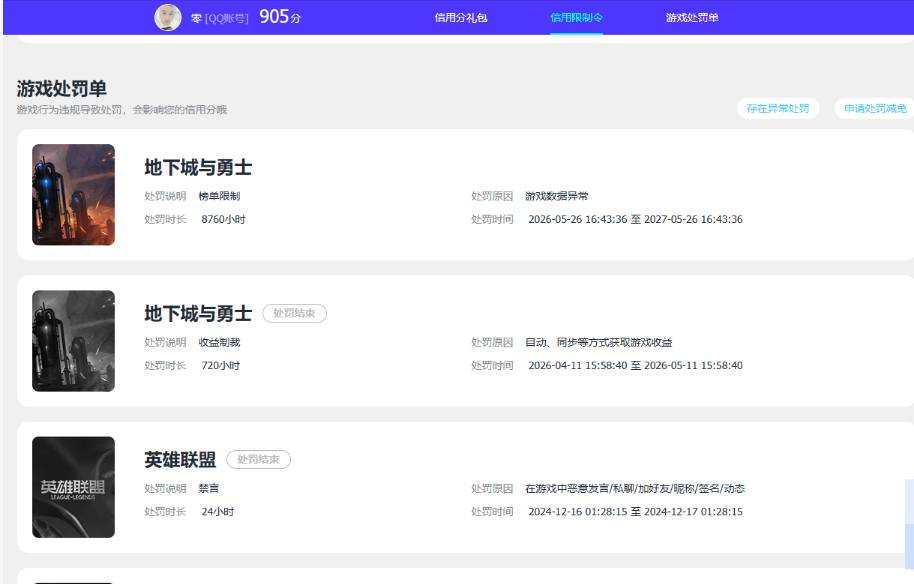Open the 信用分礼包 tab
Screen dimensions: 914x584
pos(460,17)
